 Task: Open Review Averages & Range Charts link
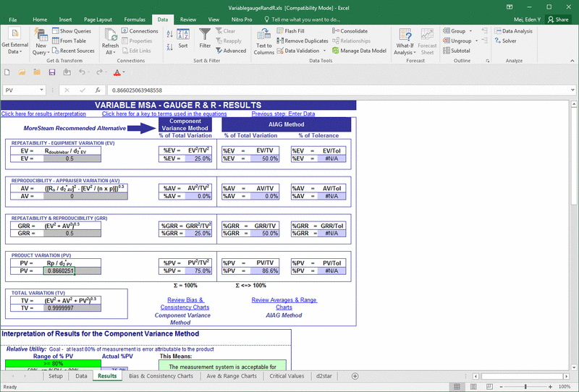pyautogui.click(x=284, y=304)
